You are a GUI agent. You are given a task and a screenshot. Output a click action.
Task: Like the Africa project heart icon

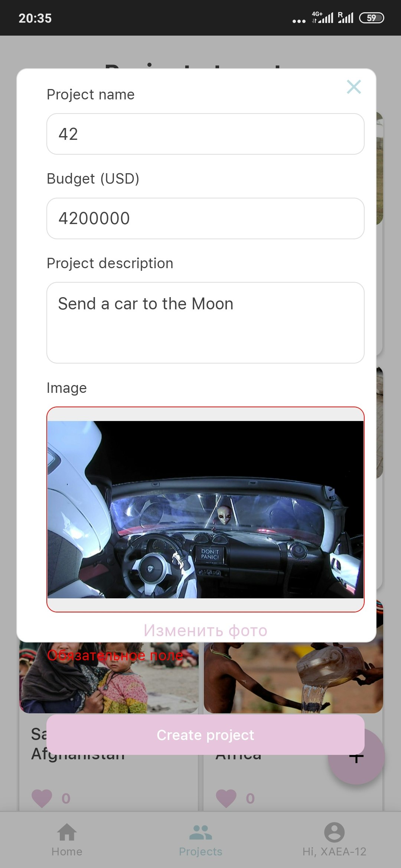[x=226, y=798]
